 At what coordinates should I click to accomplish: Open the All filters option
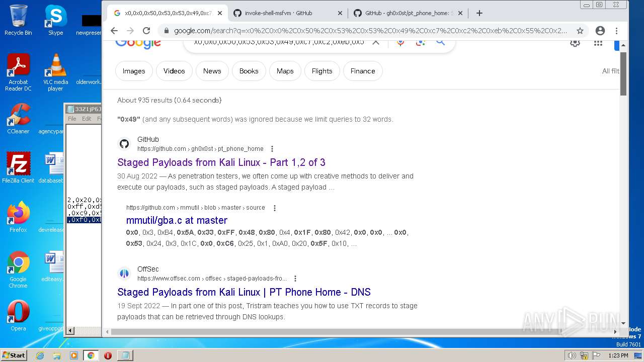611,71
